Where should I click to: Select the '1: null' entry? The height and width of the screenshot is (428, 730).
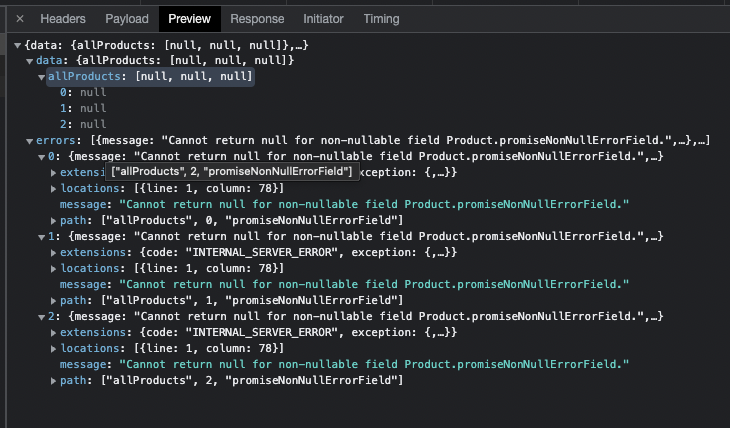click(x=83, y=108)
